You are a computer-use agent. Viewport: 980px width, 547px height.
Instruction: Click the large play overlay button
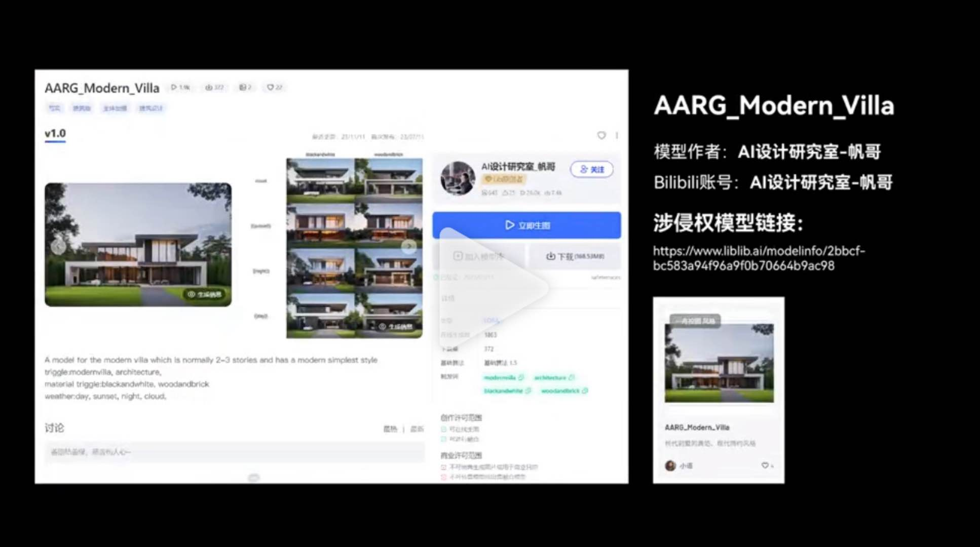(493, 288)
